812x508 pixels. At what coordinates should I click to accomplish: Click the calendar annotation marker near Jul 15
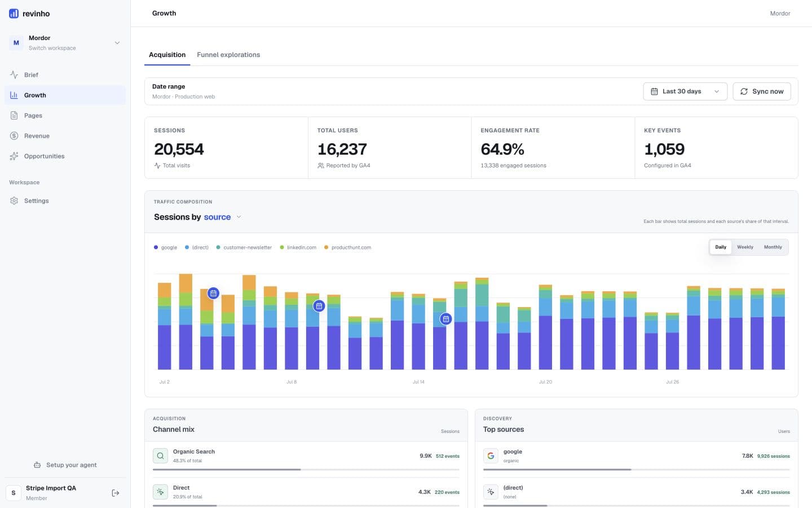tap(446, 319)
